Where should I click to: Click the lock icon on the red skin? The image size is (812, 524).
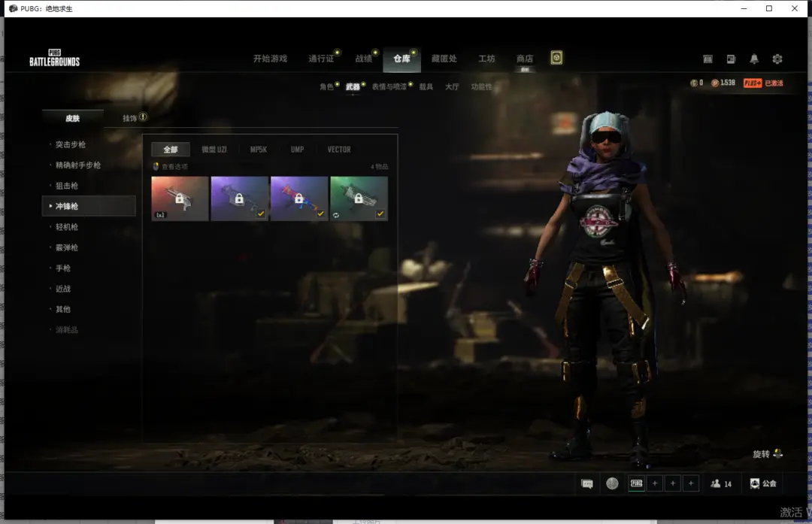pyautogui.click(x=179, y=198)
